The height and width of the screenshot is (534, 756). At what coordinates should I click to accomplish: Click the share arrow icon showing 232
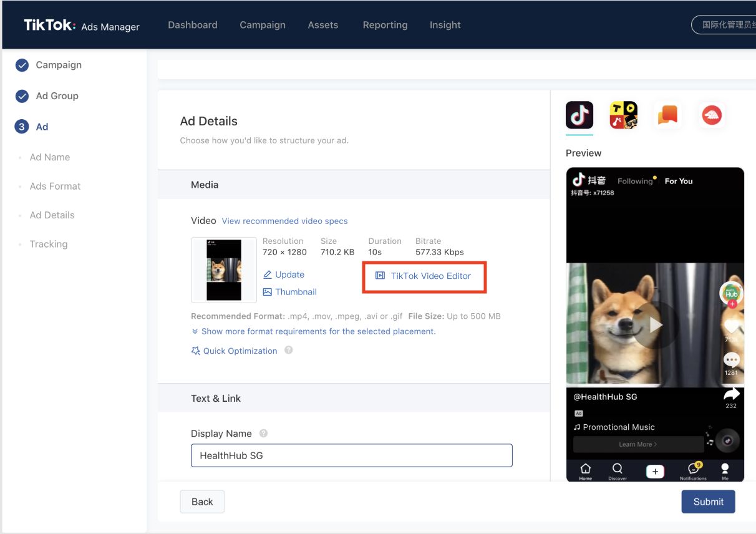[731, 394]
